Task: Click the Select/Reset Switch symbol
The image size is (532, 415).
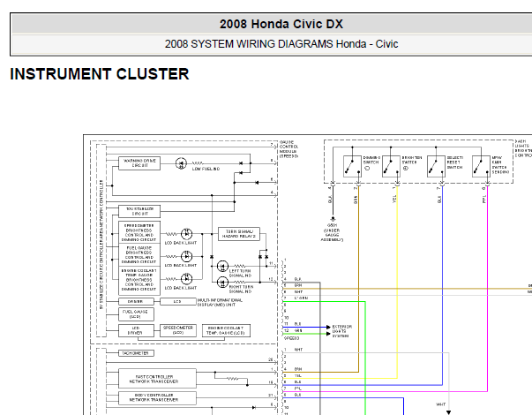Action: click(436, 166)
